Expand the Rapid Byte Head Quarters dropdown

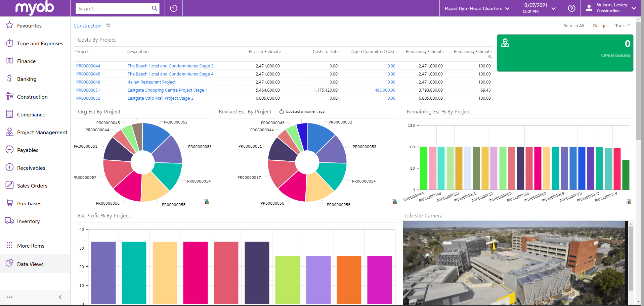click(x=477, y=8)
